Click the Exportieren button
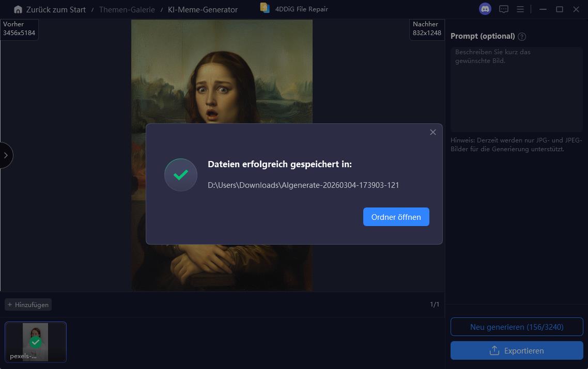This screenshot has width=588, height=369. (517, 350)
